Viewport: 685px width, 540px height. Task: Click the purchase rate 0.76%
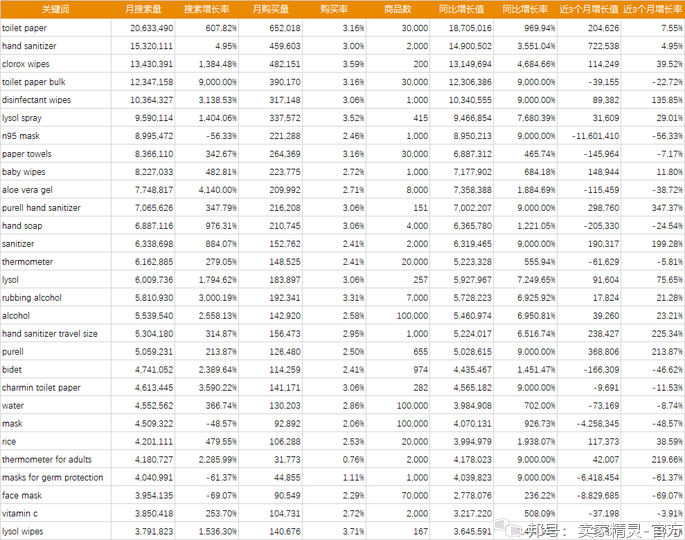353,460
